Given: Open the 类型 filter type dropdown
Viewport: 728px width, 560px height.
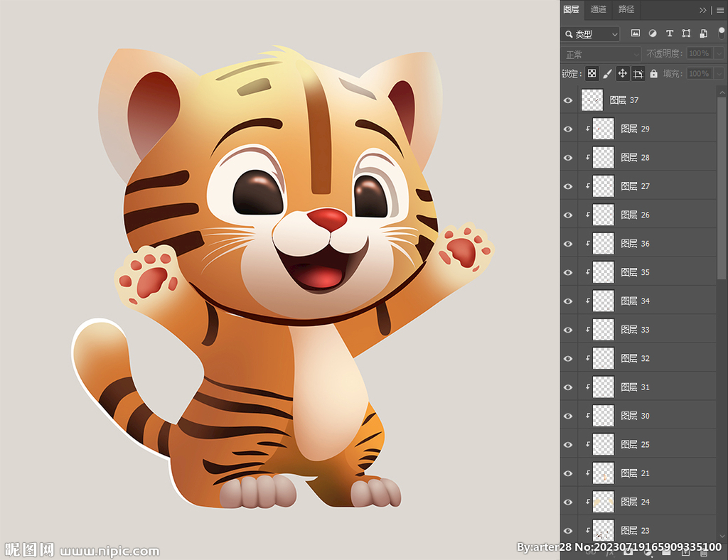Looking at the screenshot, I should click(590, 34).
